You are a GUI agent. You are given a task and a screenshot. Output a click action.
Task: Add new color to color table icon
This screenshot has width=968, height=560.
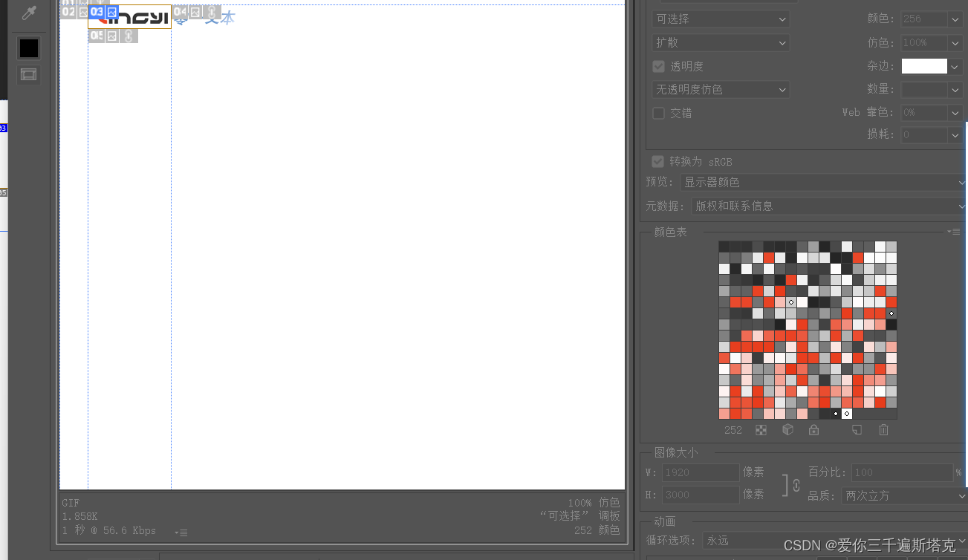(x=857, y=429)
